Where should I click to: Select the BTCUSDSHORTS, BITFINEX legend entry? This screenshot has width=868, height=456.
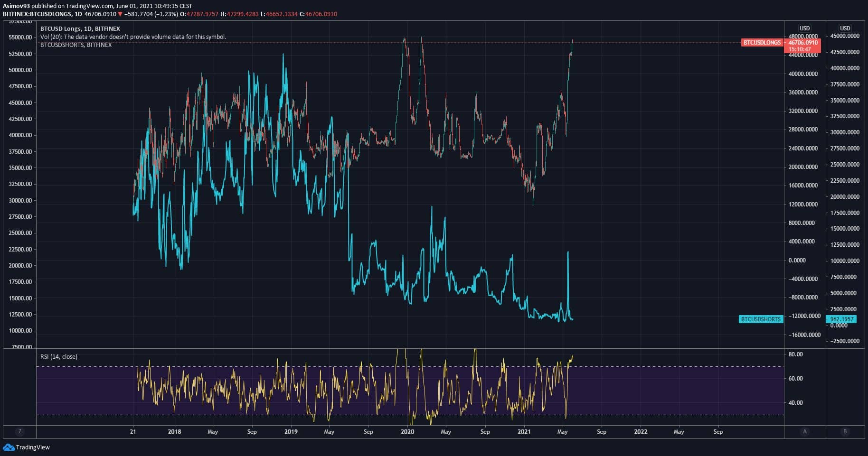[76, 45]
